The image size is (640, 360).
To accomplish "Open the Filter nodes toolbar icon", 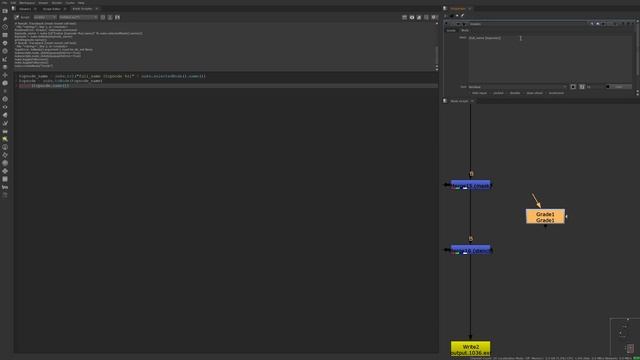I will (5, 51).
